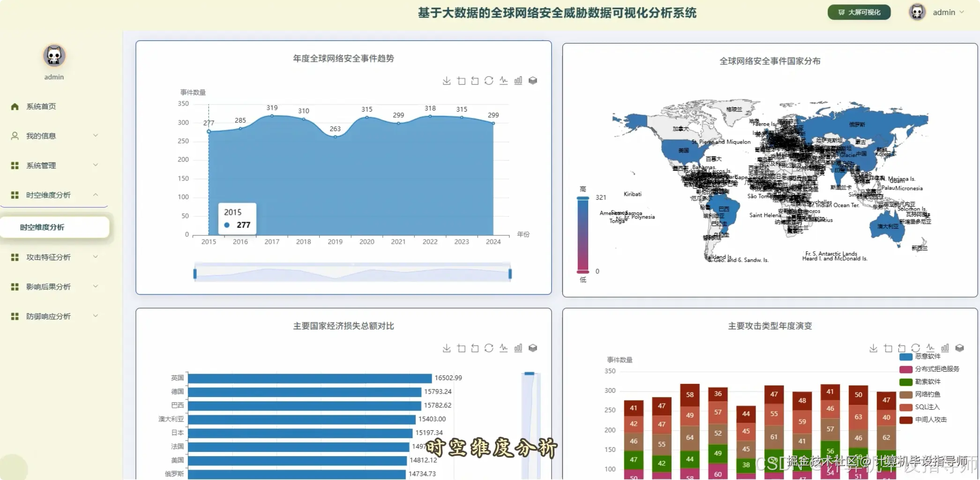Switch economic loss chart to bar view
Viewport: 980px width, 480px height.
[518, 348]
